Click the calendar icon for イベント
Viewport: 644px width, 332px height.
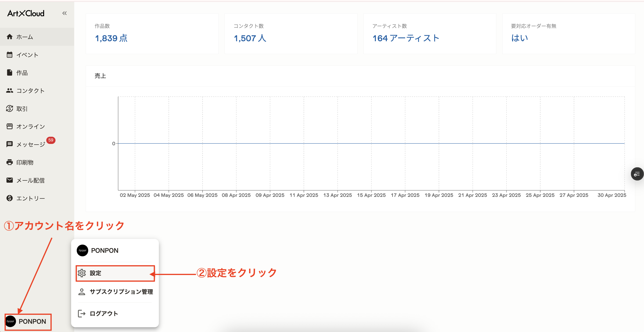coord(9,55)
